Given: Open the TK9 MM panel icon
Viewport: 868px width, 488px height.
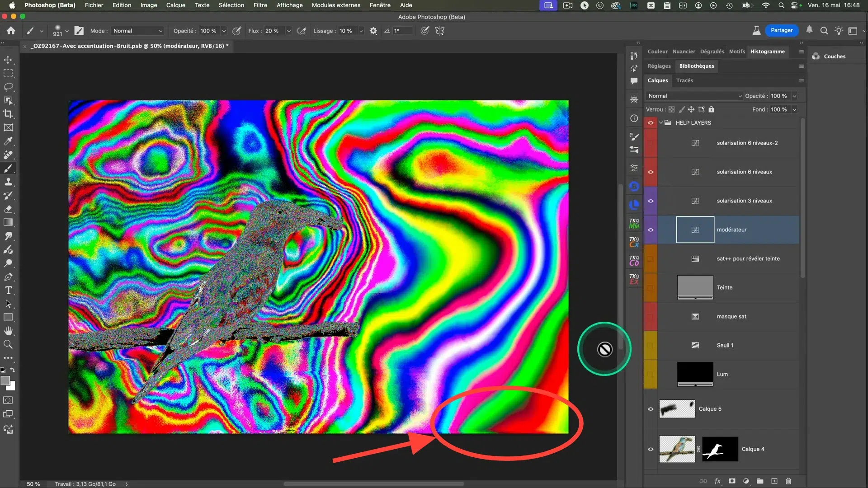Looking at the screenshot, I should [634, 223].
